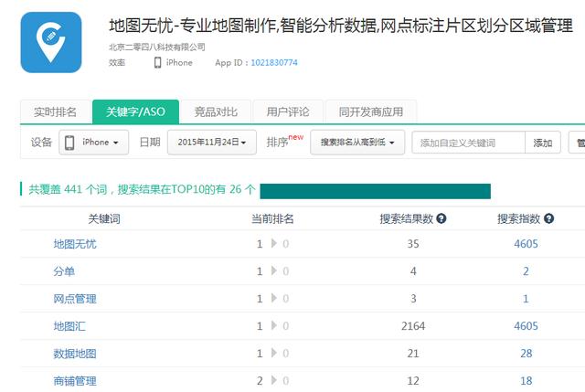Viewport: 585px width, 392px height.
Task: Open the 商铺管理 keyword link
Action: click(75, 381)
